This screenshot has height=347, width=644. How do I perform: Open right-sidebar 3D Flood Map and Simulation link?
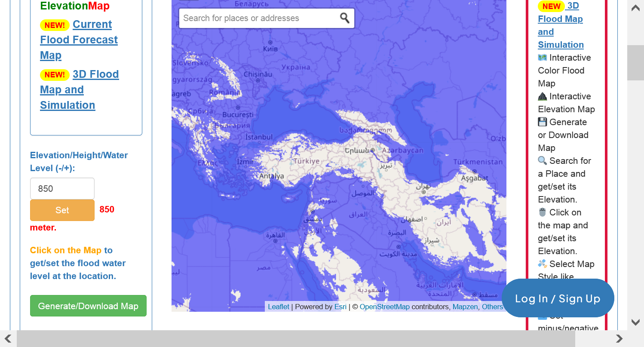561,25
